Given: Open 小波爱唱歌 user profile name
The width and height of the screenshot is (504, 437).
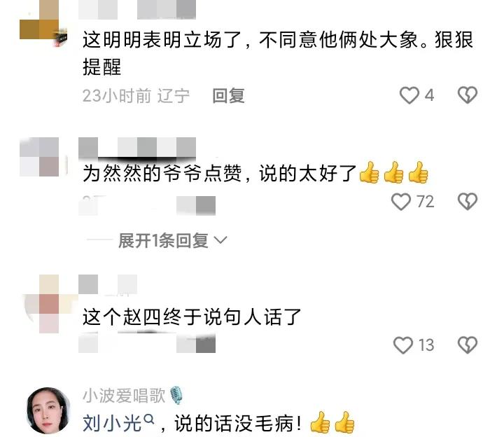Looking at the screenshot, I should (124, 396).
